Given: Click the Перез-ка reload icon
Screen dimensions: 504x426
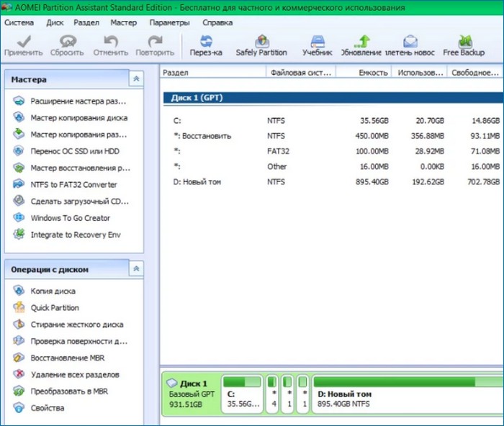Looking at the screenshot, I should pos(205,45).
